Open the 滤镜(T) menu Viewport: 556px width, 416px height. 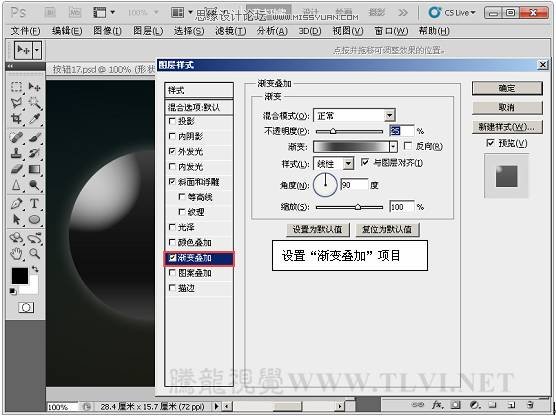[230, 31]
